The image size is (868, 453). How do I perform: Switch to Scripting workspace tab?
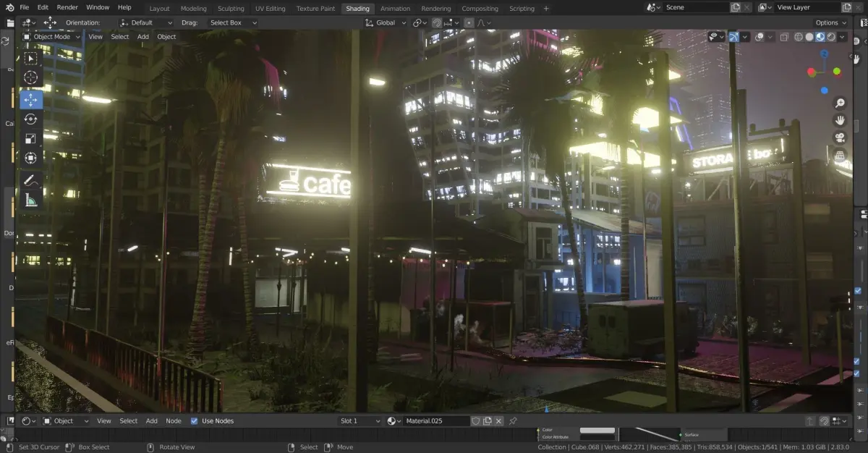[522, 9]
